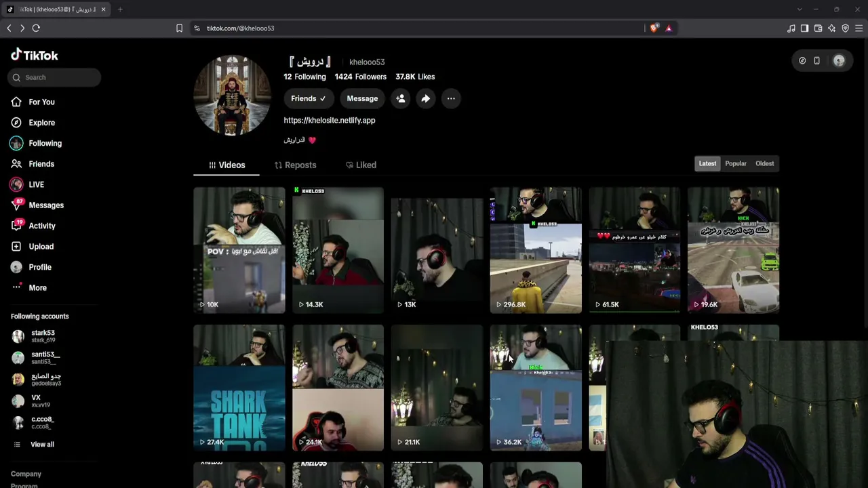Open the khelosite.netlify.app link
This screenshot has width=868, height=488.
(330, 120)
